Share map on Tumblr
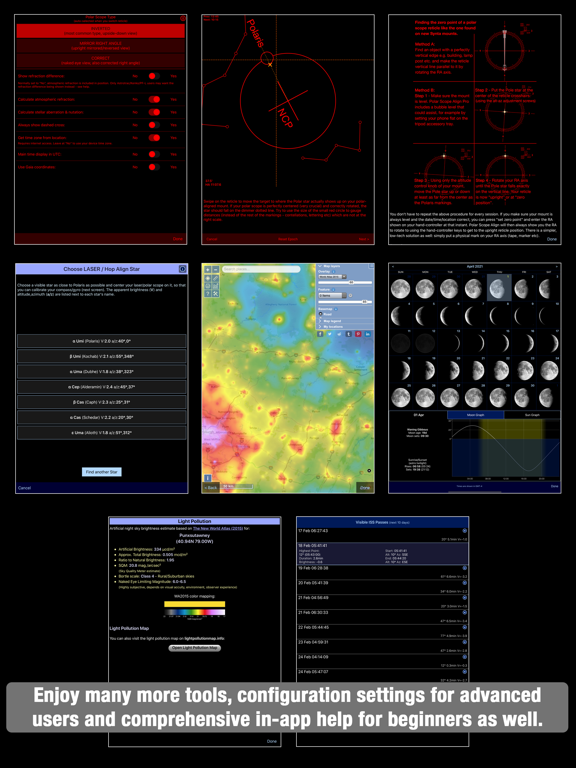 (349, 334)
